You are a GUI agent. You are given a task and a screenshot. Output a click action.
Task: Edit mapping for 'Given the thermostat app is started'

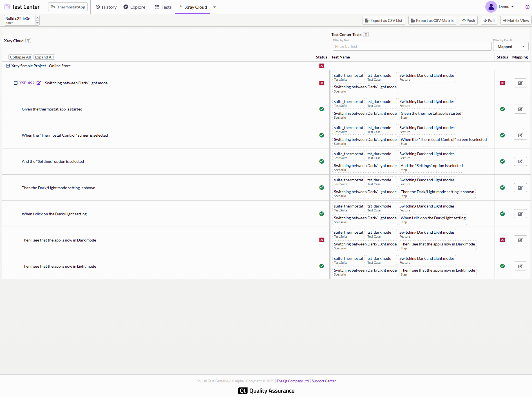point(520,109)
